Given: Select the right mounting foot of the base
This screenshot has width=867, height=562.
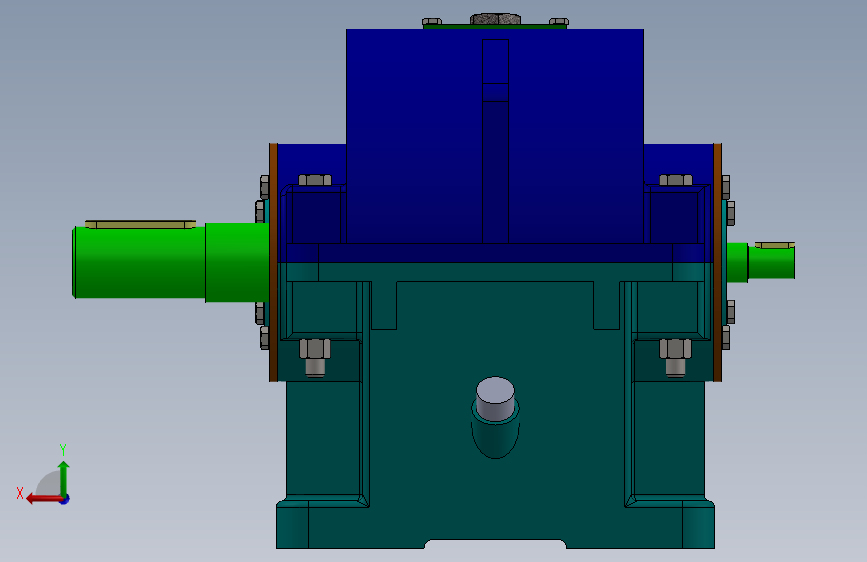Looking at the screenshot, I should (x=698, y=524).
